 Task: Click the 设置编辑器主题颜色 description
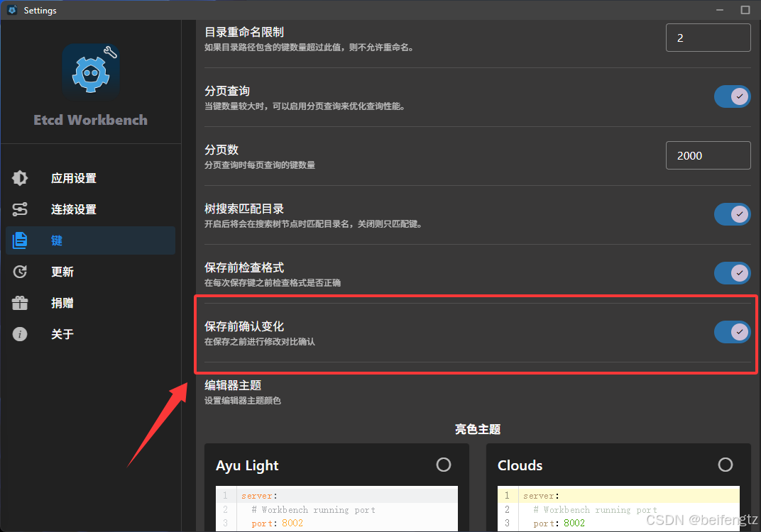[x=243, y=401]
